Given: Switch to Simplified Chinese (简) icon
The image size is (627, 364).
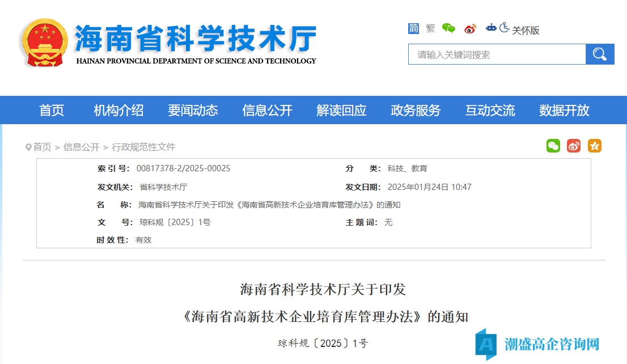Looking at the screenshot, I should [413, 28].
